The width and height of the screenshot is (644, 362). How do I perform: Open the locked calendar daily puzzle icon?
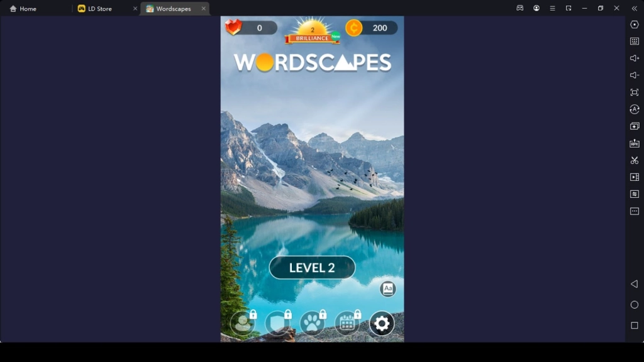click(x=347, y=323)
